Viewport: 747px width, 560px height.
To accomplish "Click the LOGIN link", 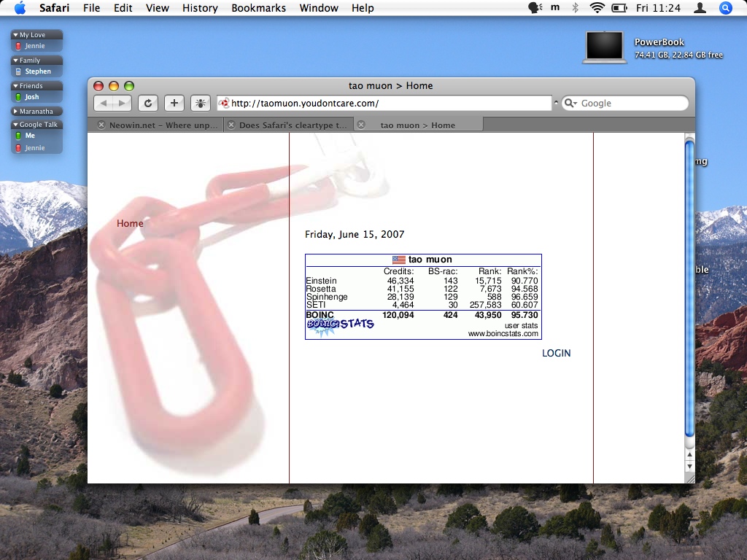I will coord(556,354).
